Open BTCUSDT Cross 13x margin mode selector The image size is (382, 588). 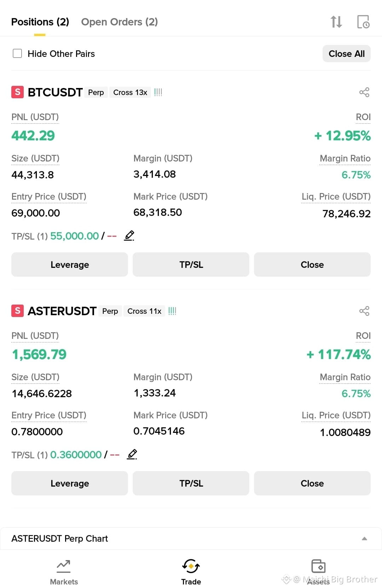[130, 92]
